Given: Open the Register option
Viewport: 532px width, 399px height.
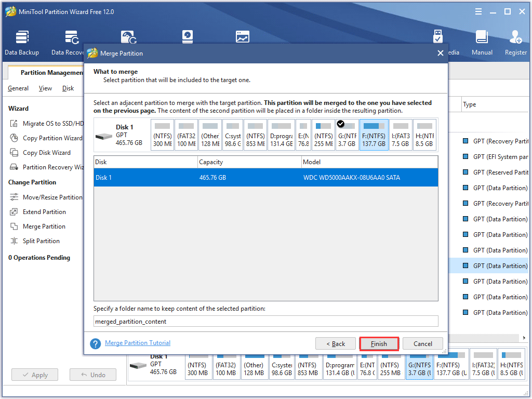Looking at the screenshot, I should pyautogui.click(x=516, y=43).
